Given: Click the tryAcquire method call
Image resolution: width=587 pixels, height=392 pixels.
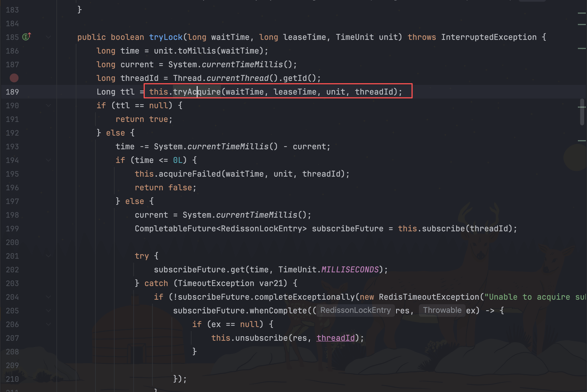Looking at the screenshot, I should tap(197, 92).
